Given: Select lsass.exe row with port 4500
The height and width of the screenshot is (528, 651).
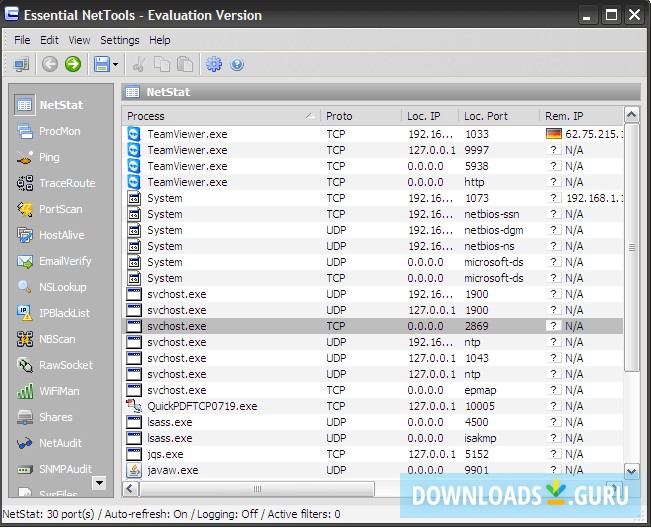Looking at the screenshot, I should pyautogui.click(x=373, y=422).
